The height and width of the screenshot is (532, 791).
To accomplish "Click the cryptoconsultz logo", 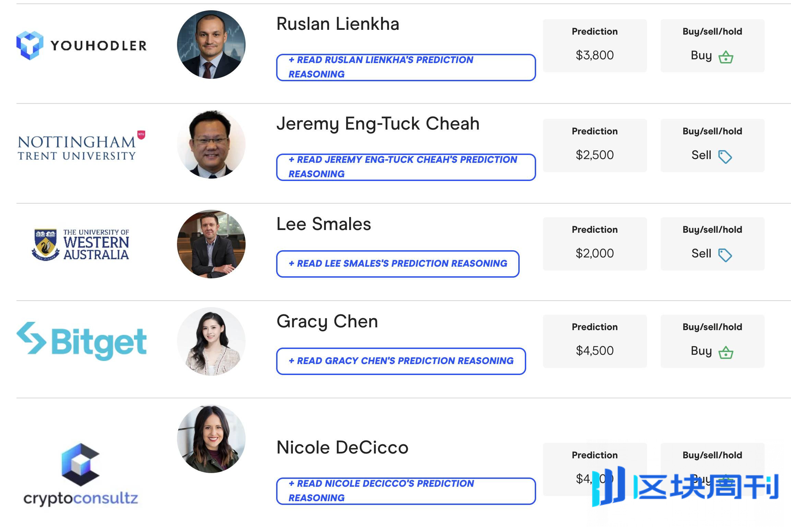I will pos(81,475).
